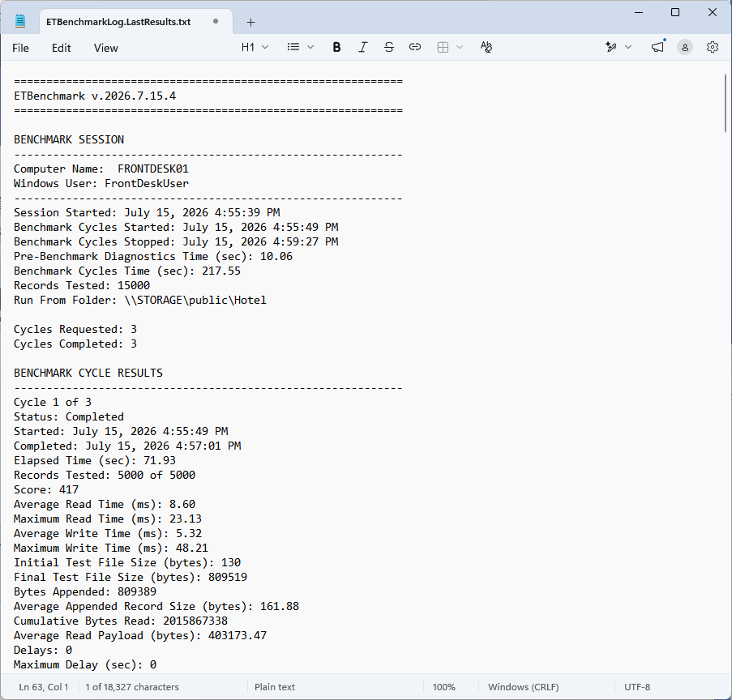This screenshot has height=700, width=732.
Task: Click the Average Read Time 8.60 line
Action: [x=105, y=505]
